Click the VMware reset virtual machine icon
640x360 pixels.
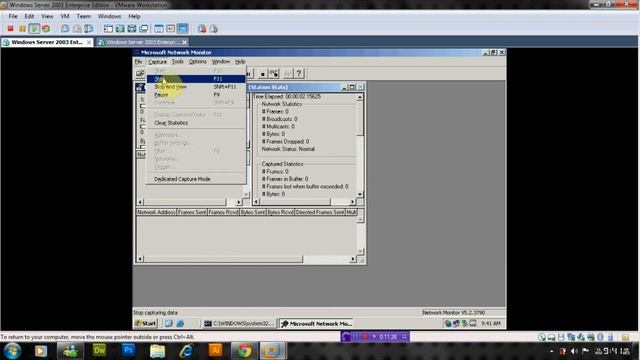pyautogui.click(x=46, y=29)
